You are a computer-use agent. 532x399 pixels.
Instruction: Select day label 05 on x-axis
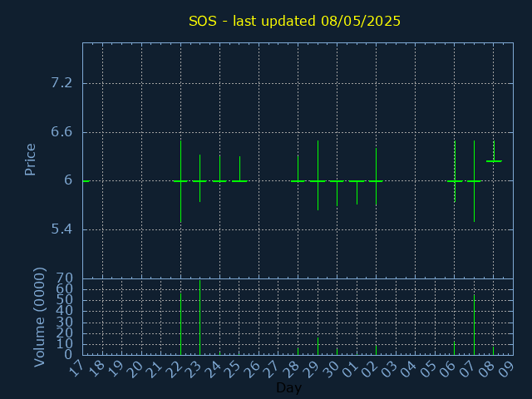[428, 368]
